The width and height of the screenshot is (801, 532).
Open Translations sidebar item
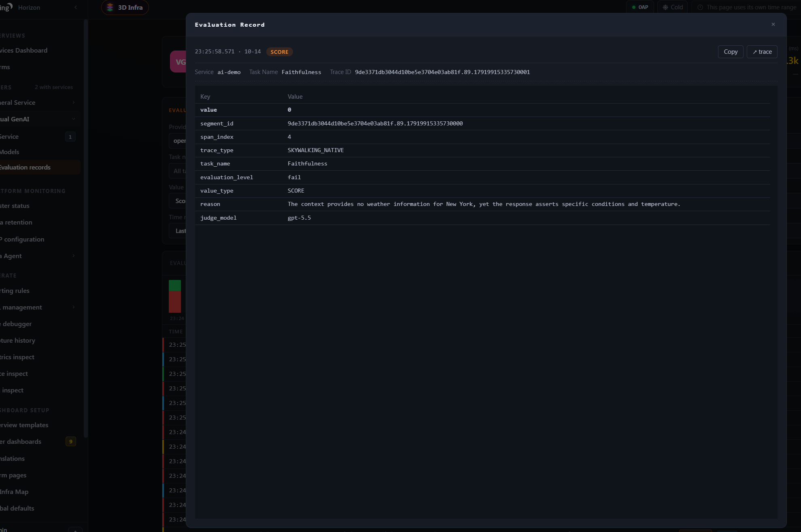coord(13,458)
